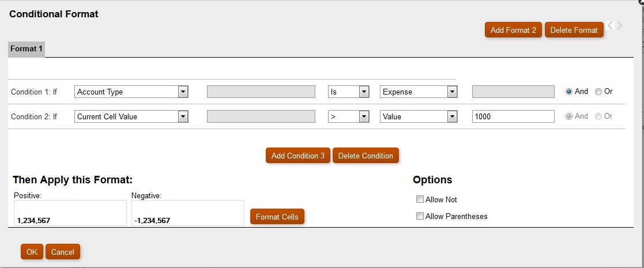
Task: Click Add Condition 3
Action: pos(297,156)
